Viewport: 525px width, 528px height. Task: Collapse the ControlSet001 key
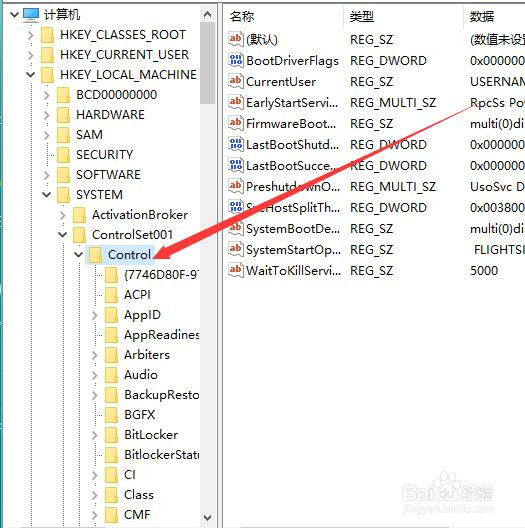point(63,234)
